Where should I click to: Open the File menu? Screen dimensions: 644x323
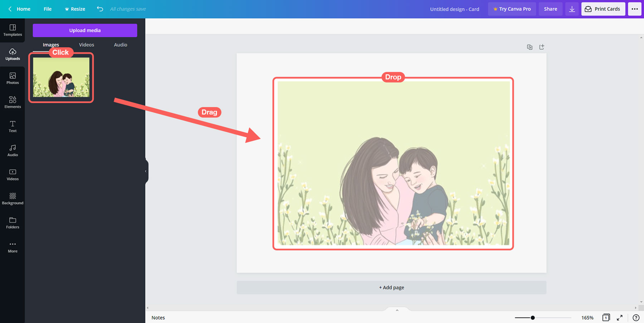click(48, 9)
